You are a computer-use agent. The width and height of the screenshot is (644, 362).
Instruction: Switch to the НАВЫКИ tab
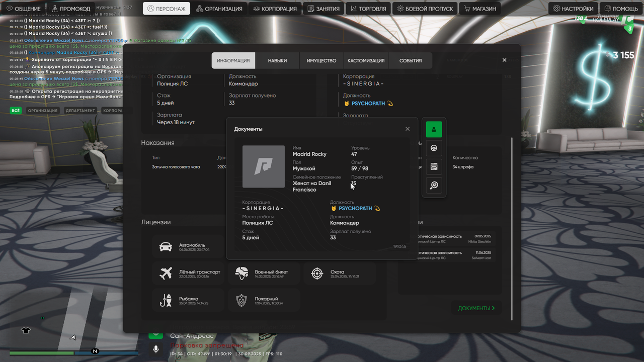(277, 60)
